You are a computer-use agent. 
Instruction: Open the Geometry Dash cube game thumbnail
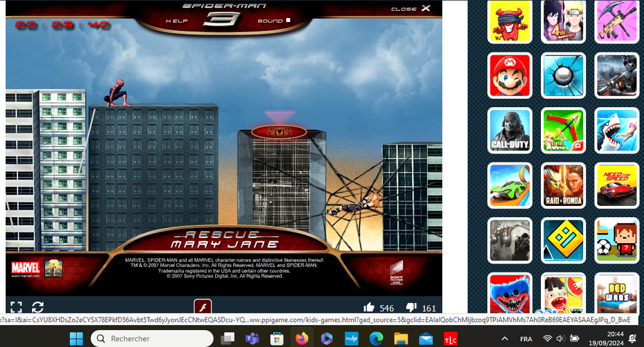tap(563, 241)
